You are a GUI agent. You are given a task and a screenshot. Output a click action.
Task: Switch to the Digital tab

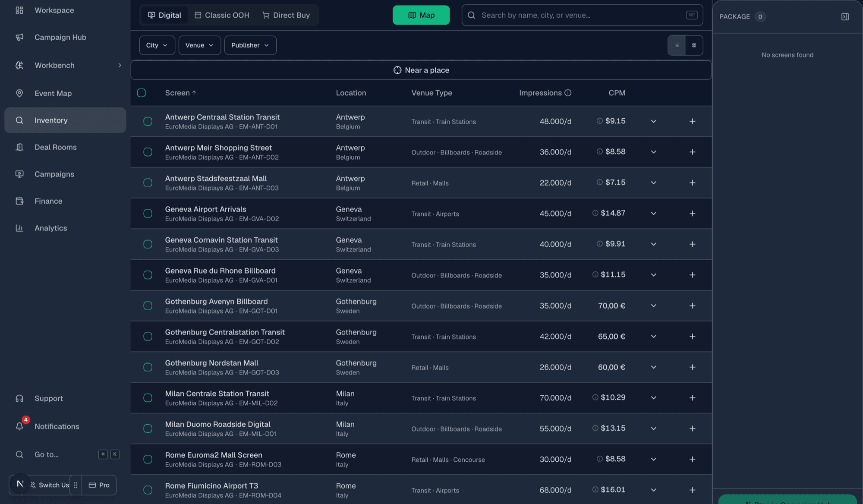[x=164, y=15]
